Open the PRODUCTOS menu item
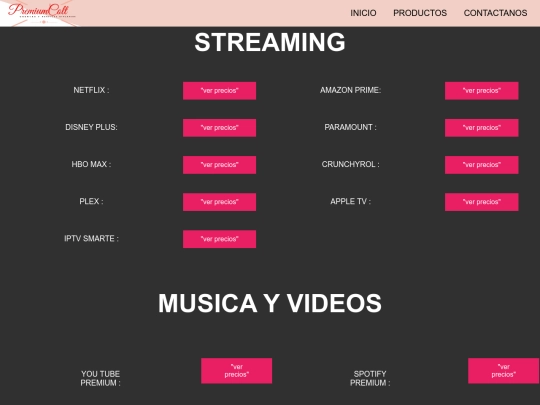The height and width of the screenshot is (405, 540). (420, 13)
